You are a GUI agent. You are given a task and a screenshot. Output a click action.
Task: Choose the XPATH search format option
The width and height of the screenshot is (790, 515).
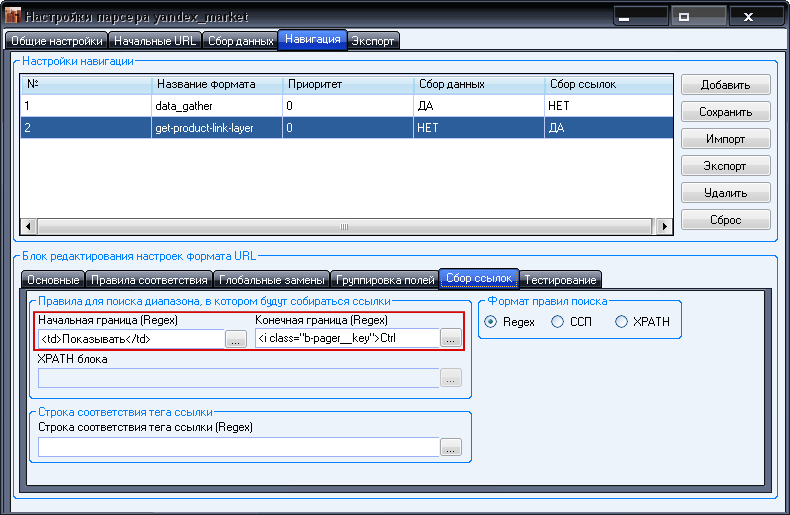click(x=622, y=322)
